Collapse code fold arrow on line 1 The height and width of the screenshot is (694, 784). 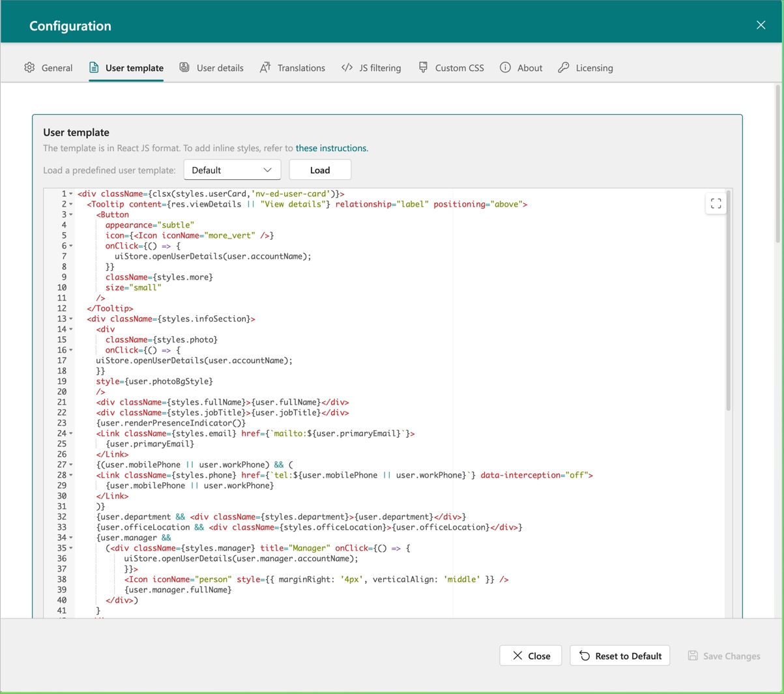click(71, 194)
